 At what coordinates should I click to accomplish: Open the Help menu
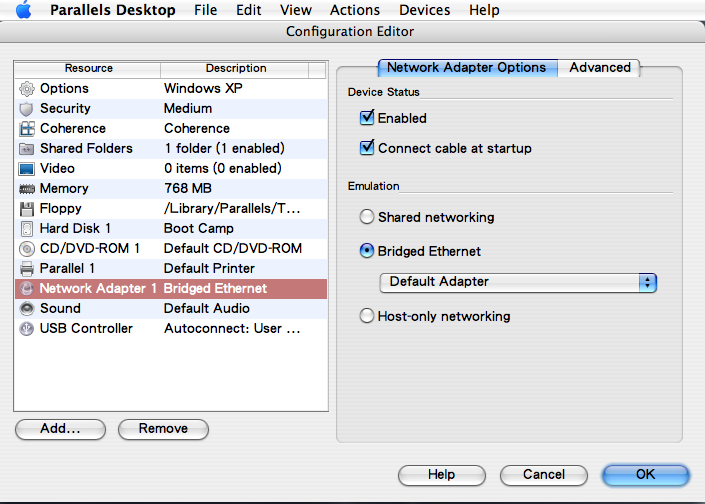484,10
